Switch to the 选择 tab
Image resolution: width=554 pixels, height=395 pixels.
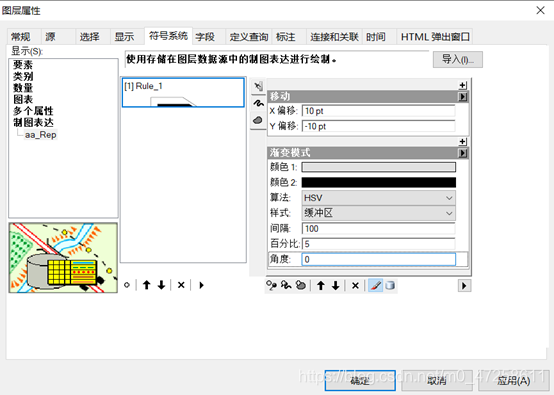[x=93, y=37]
